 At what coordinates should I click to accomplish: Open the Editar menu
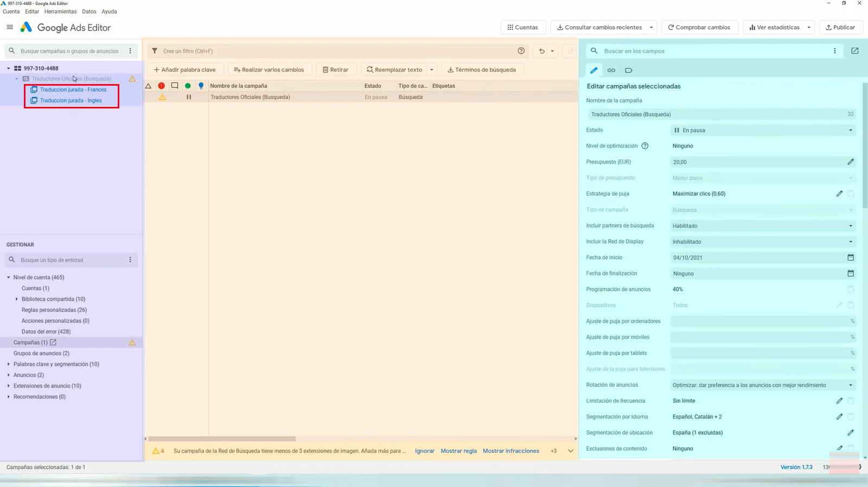coord(32,11)
